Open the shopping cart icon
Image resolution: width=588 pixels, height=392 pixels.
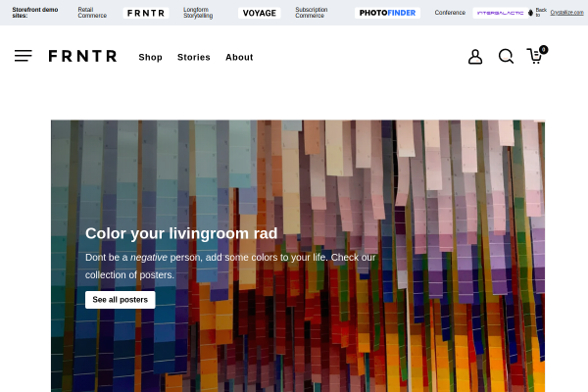[537, 55]
